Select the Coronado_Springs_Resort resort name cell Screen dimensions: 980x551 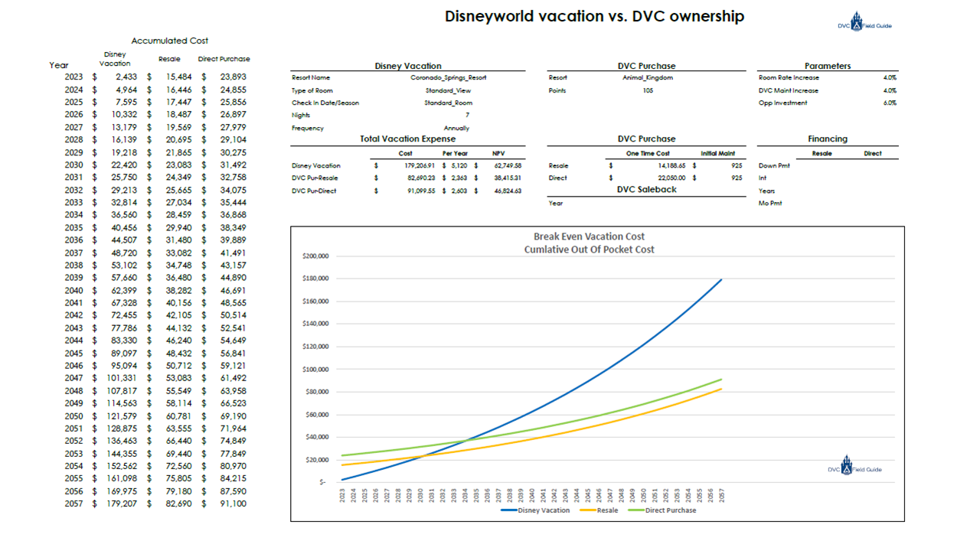[448, 77]
